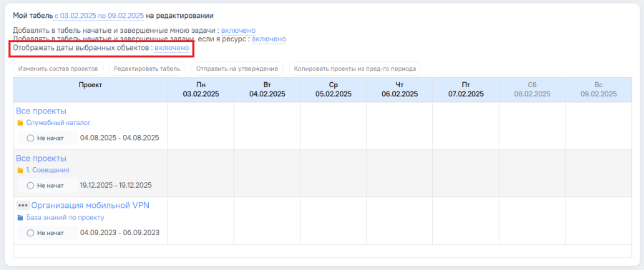This screenshot has height=270, width=644.
Task: Open the three-dots menu beside Организация мобильной VPN
Action: click(x=23, y=205)
